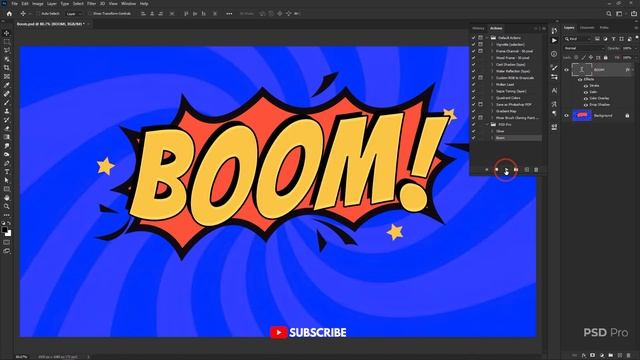Collapse BOOM! layer effects arrow
640x360 pixels.
click(633, 70)
